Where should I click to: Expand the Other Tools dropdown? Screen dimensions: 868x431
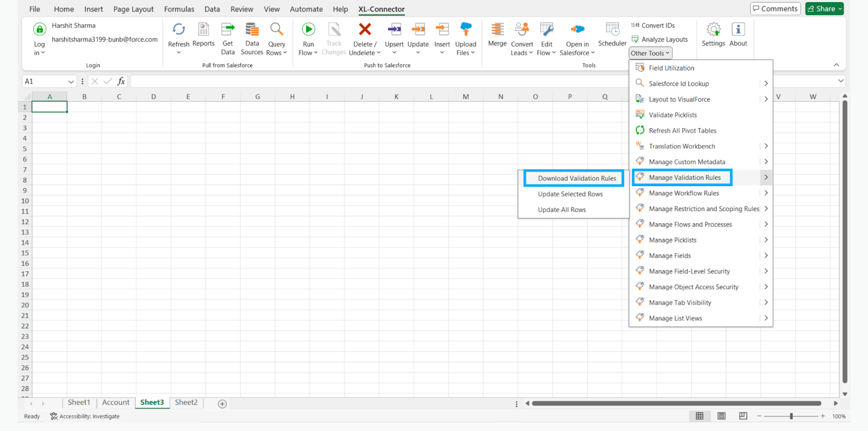pos(650,53)
